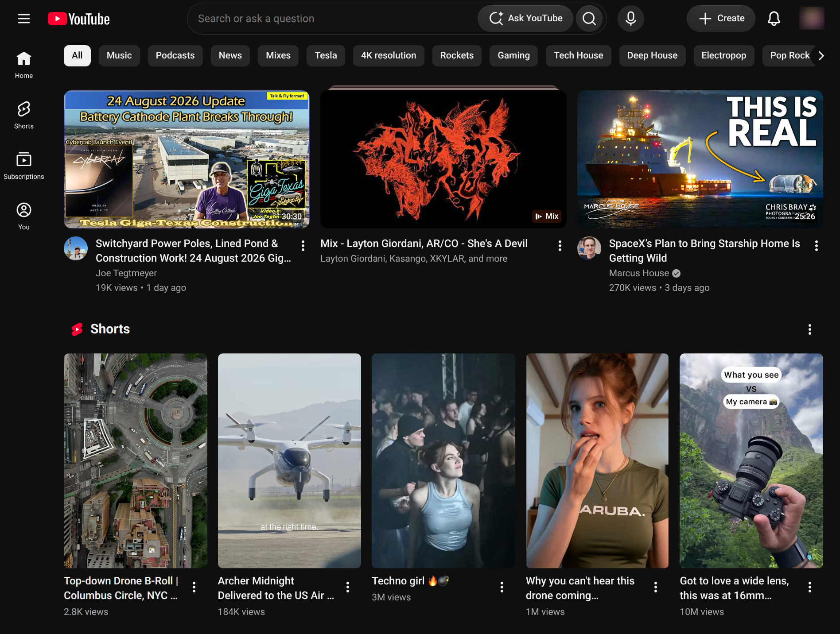Select the Mixes filter chip
The width and height of the screenshot is (840, 634).
coord(278,56)
